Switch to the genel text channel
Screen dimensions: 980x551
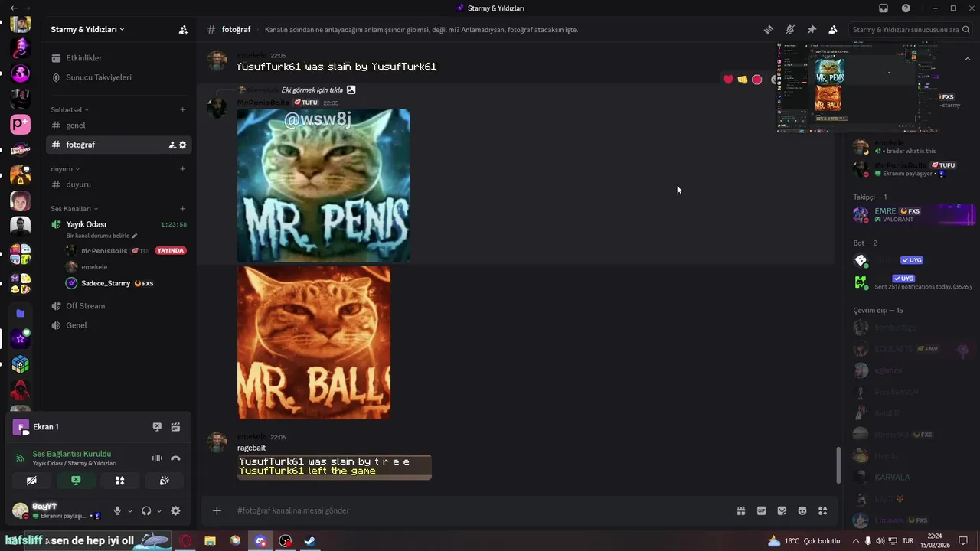[x=118, y=126]
